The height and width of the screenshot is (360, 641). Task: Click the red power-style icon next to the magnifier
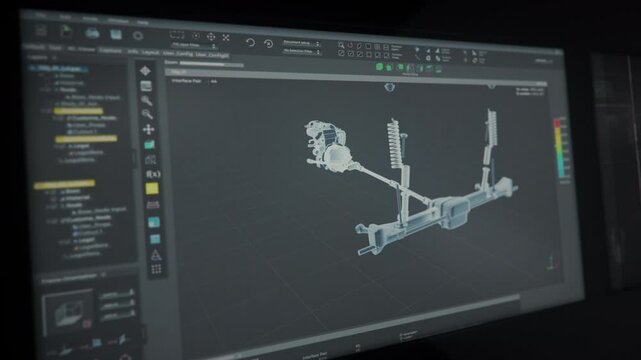tap(350, 46)
